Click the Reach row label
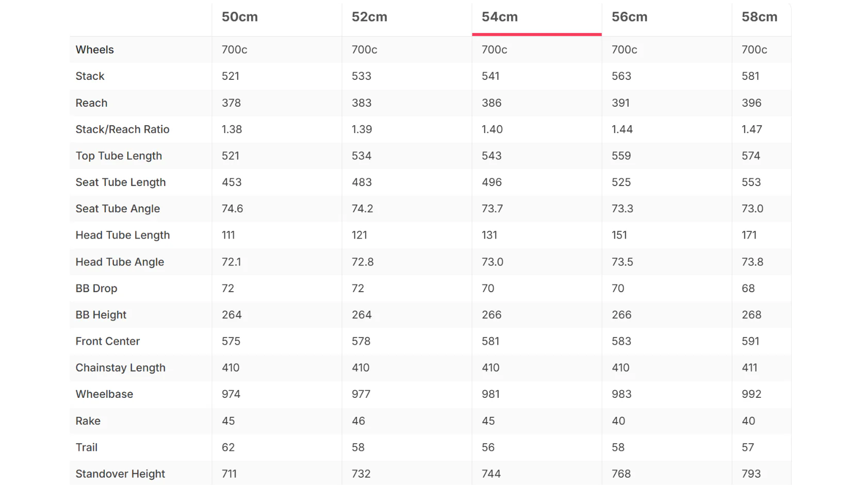Image resolution: width=868 pixels, height=488 pixels. point(92,103)
